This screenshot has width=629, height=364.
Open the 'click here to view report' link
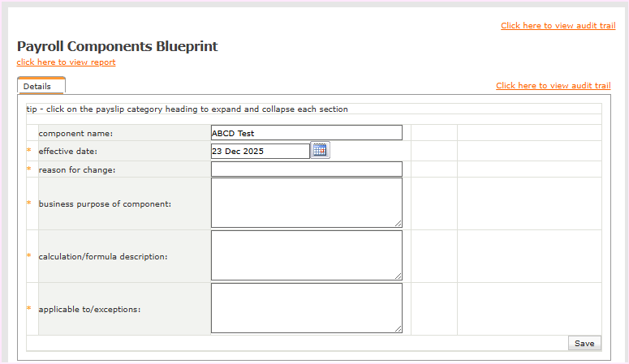click(x=66, y=62)
